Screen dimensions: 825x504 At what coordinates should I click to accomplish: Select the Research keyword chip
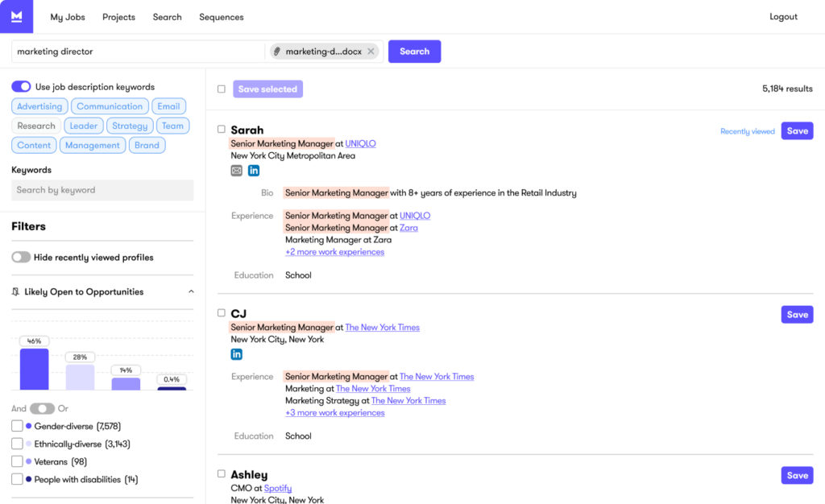[x=35, y=126]
